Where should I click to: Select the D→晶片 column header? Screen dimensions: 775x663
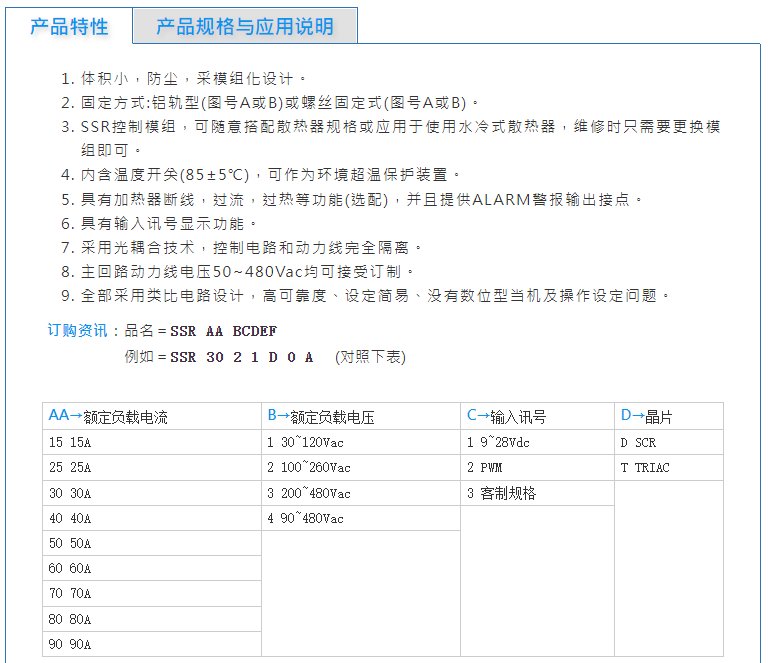click(669, 416)
